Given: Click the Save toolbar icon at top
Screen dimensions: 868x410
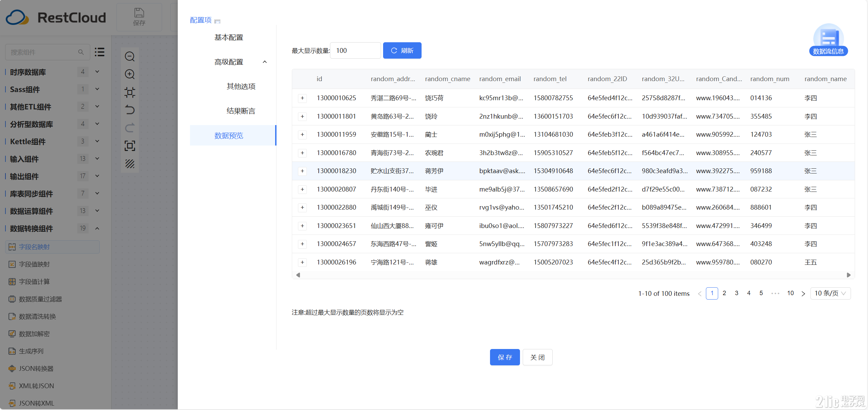Looking at the screenshot, I should [139, 17].
